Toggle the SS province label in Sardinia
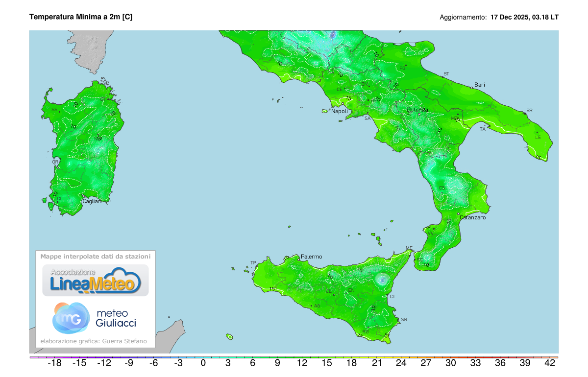588x377 pixels. 54,109
